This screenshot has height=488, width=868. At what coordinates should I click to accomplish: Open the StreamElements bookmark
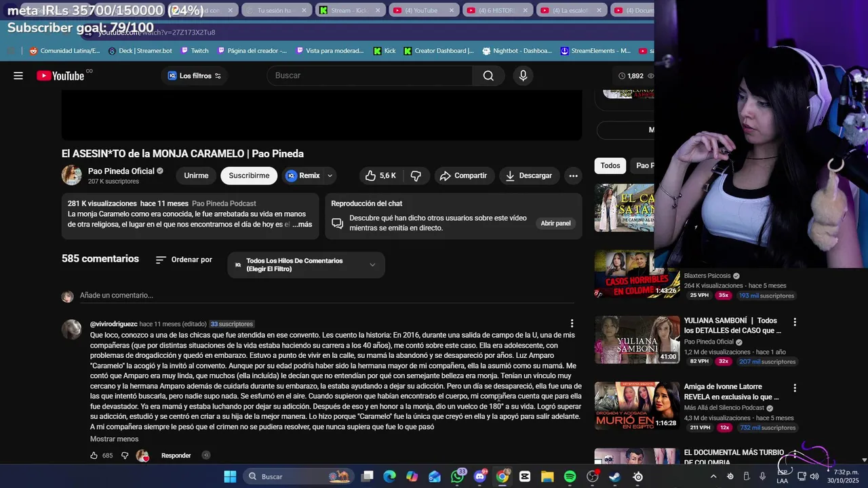point(595,51)
